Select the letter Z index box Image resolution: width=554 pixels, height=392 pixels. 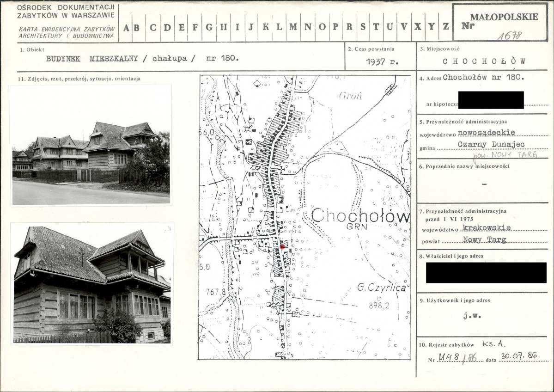pyautogui.click(x=446, y=27)
